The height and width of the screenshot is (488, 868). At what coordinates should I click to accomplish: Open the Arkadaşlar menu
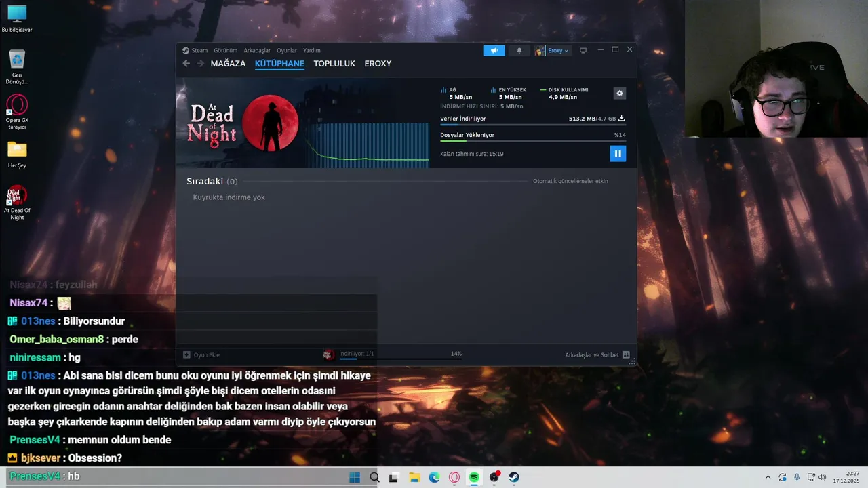pyautogui.click(x=257, y=50)
